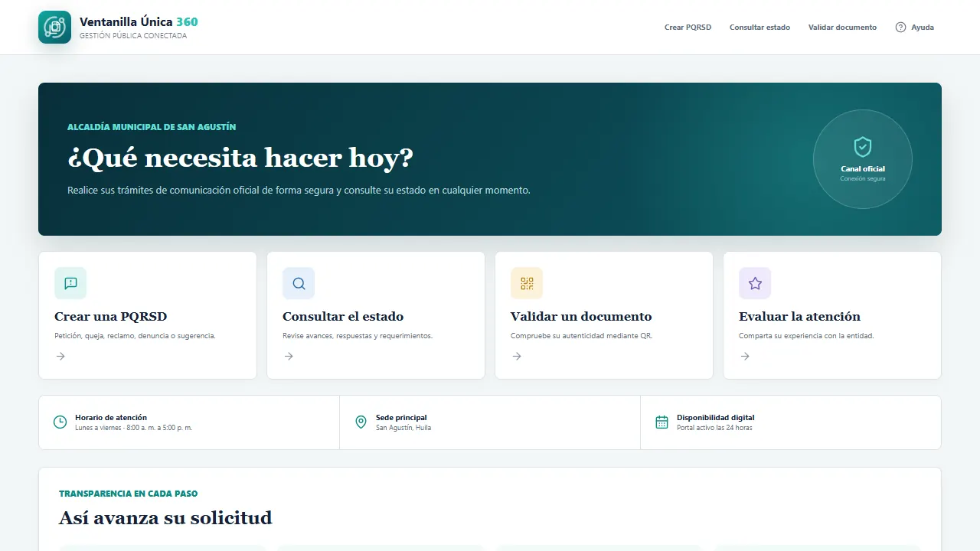Click the magnifier icon for Consultar el estado
980x551 pixels.
click(299, 283)
